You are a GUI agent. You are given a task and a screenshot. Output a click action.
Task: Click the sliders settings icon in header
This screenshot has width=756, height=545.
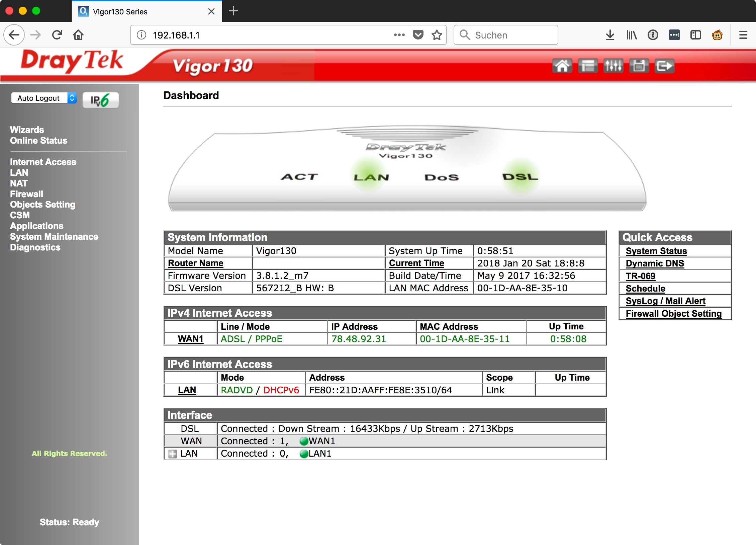[x=613, y=66]
